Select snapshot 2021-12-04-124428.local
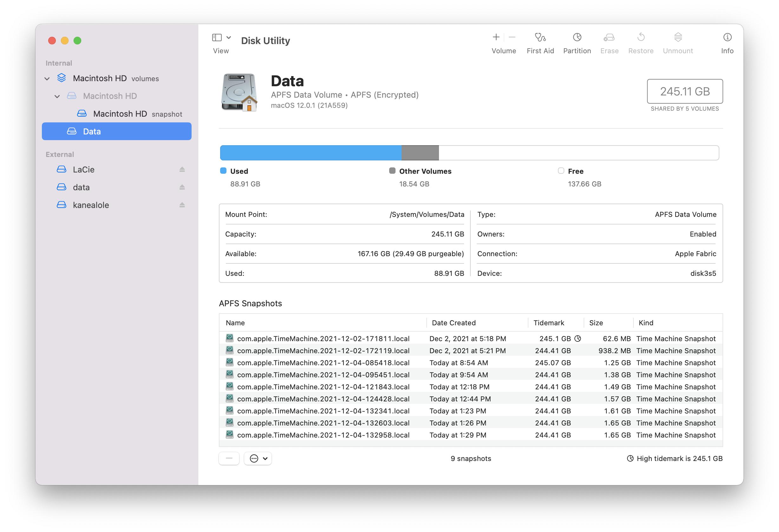The width and height of the screenshot is (779, 532). click(x=471, y=399)
